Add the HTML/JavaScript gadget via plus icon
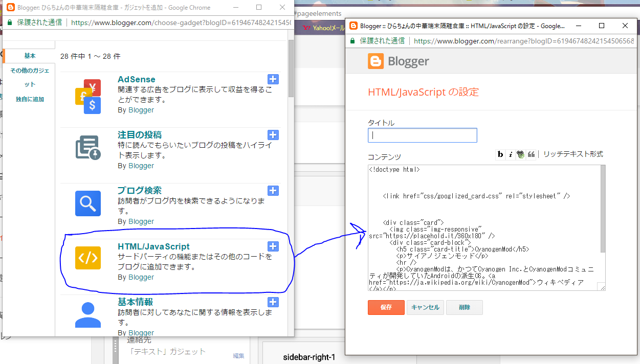 tap(273, 246)
